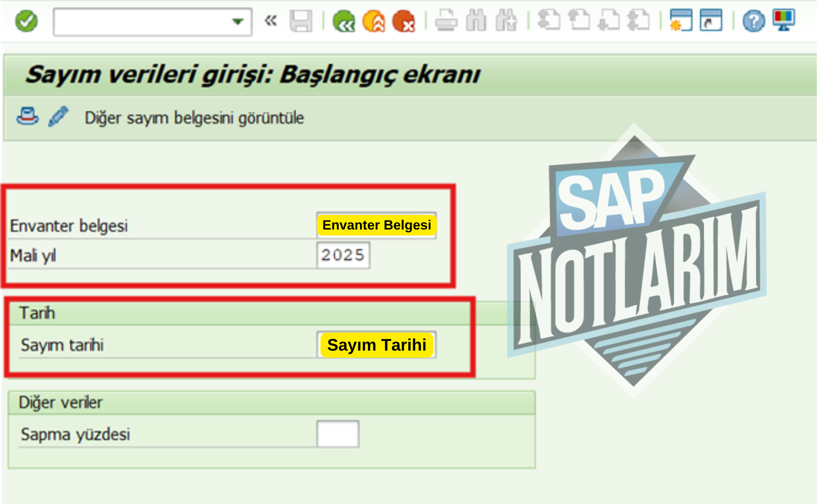Open the Help question mark icon
The height and width of the screenshot is (504, 817).
click(x=754, y=21)
